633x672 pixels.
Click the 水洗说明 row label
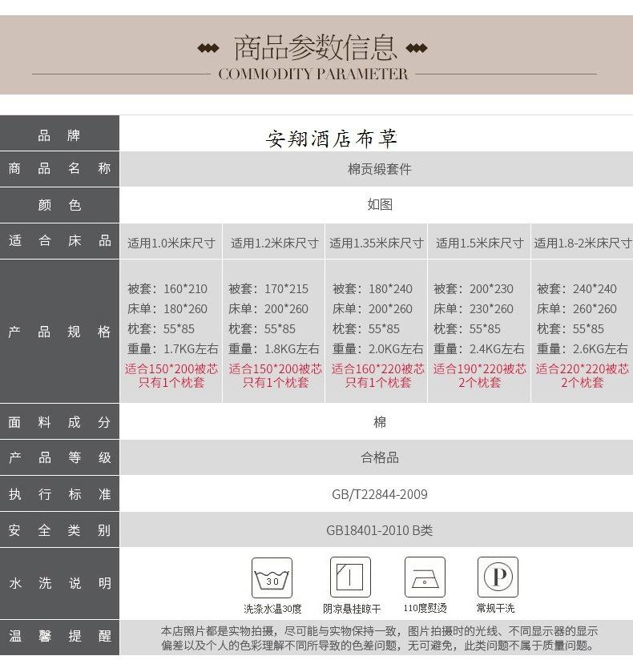pyautogui.click(x=59, y=583)
